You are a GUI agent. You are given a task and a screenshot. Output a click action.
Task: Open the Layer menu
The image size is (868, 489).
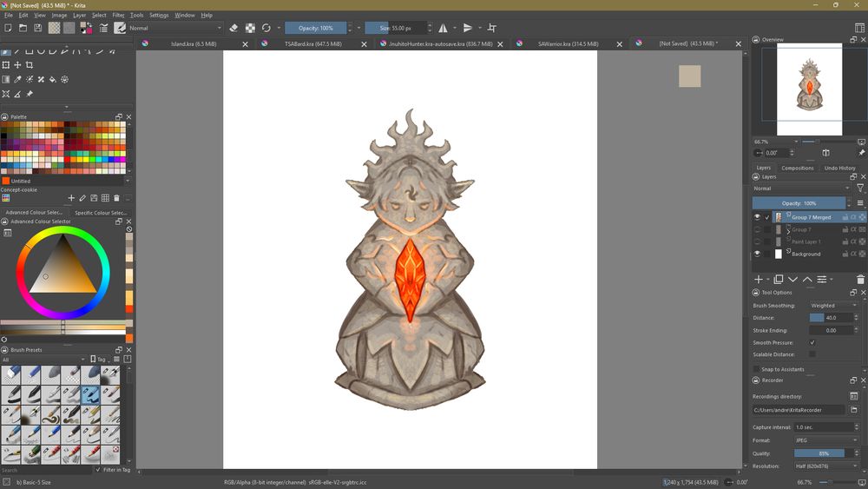tap(79, 15)
